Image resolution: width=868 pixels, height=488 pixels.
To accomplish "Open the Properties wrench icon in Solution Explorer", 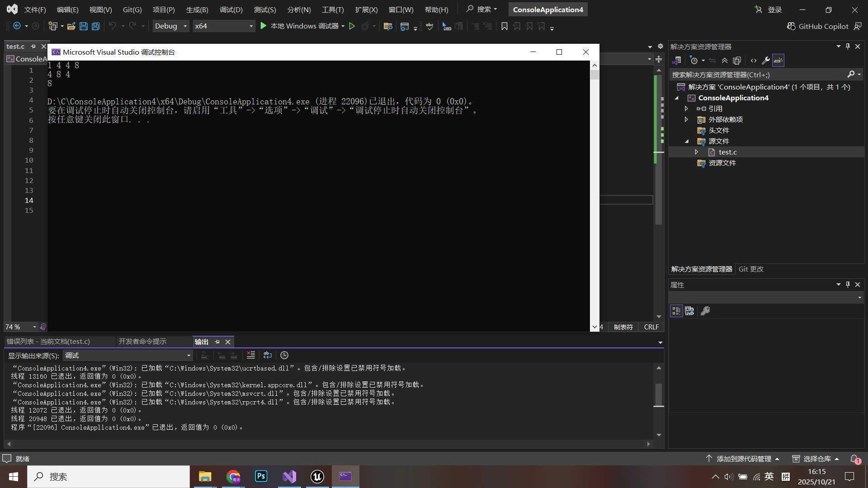I will tap(765, 60).
